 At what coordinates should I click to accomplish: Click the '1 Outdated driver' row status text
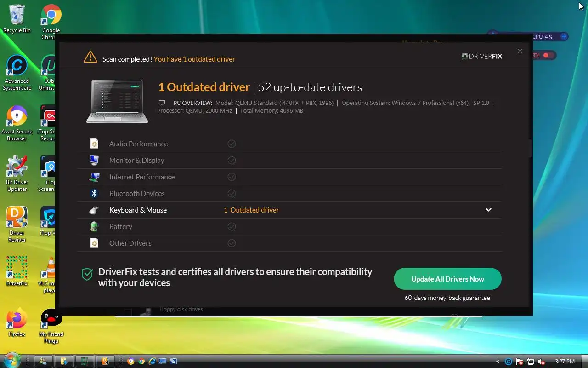click(251, 210)
